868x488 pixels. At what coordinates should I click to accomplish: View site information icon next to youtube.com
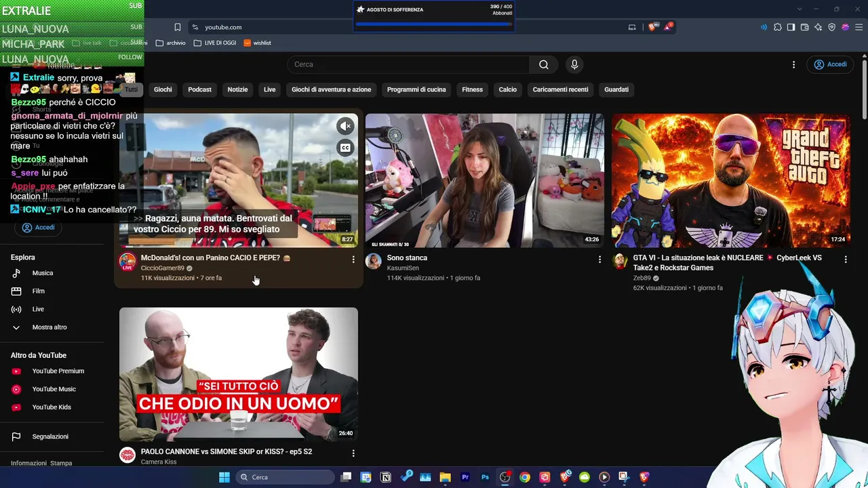(x=195, y=27)
